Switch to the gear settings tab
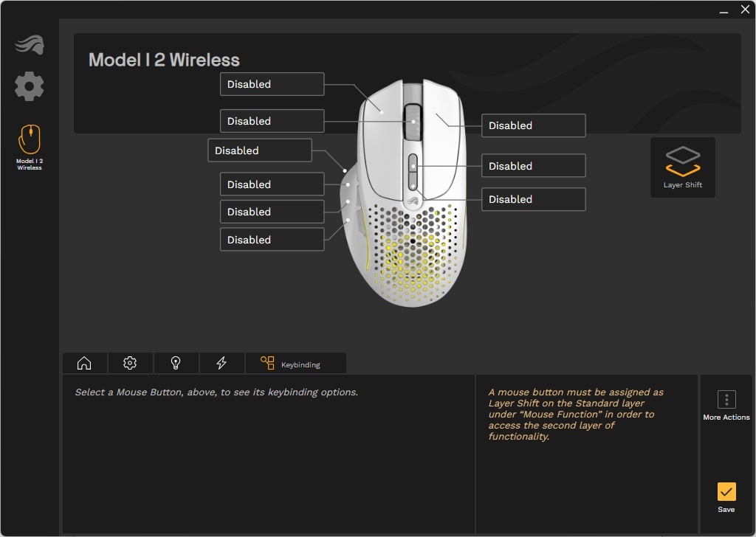Screen dimensions: 756x537 pyautogui.click(x=130, y=363)
